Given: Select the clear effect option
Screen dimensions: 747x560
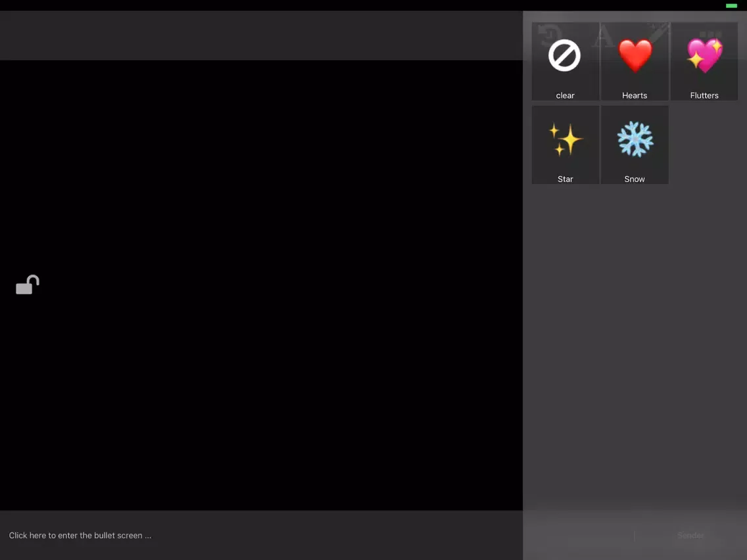Looking at the screenshot, I should 565,61.
